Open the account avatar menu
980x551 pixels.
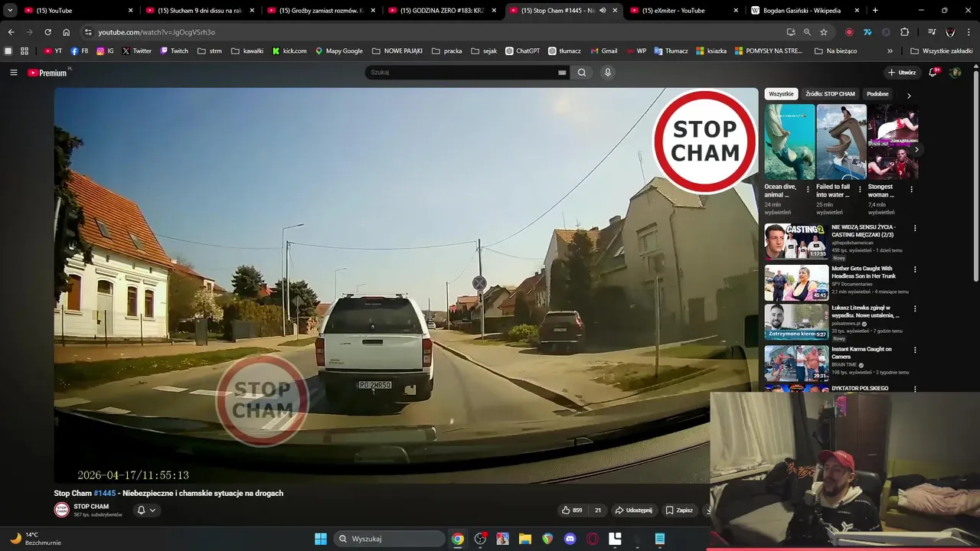(x=955, y=73)
